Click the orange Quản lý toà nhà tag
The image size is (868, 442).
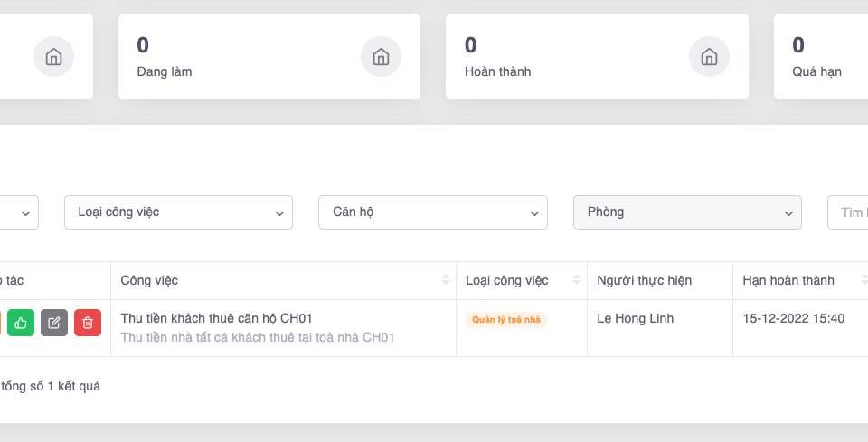(506, 319)
